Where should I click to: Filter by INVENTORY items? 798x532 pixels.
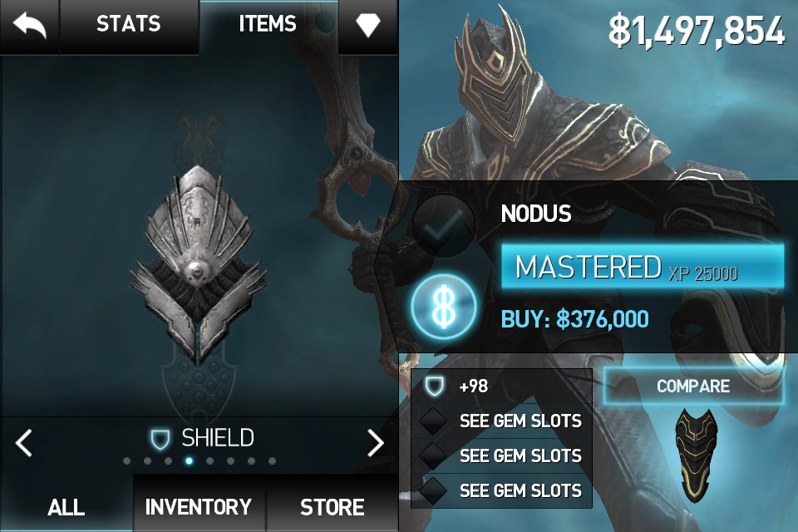click(199, 507)
